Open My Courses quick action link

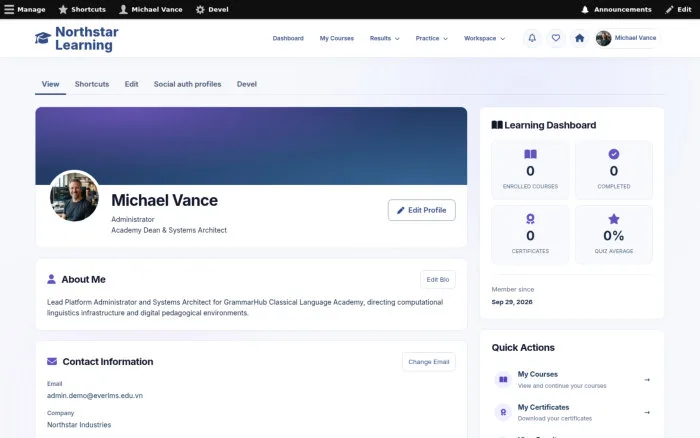[x=572, y=380]
